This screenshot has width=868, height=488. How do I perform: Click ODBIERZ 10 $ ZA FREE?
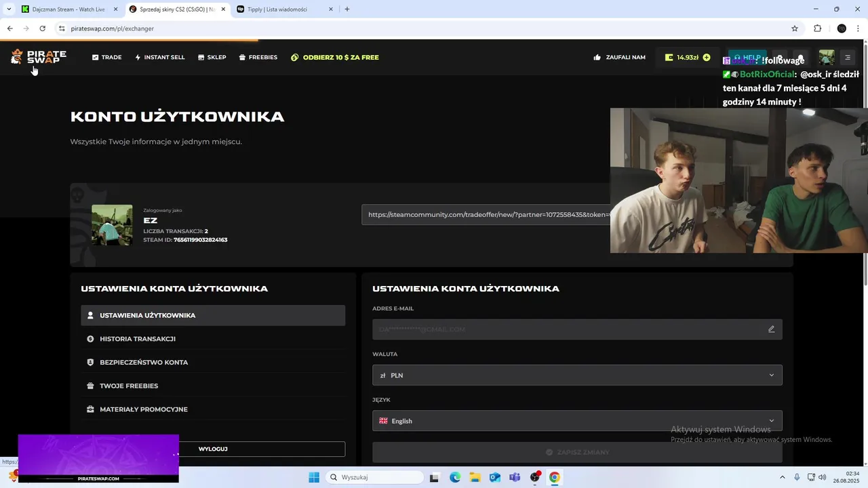[x=334, y=58]
